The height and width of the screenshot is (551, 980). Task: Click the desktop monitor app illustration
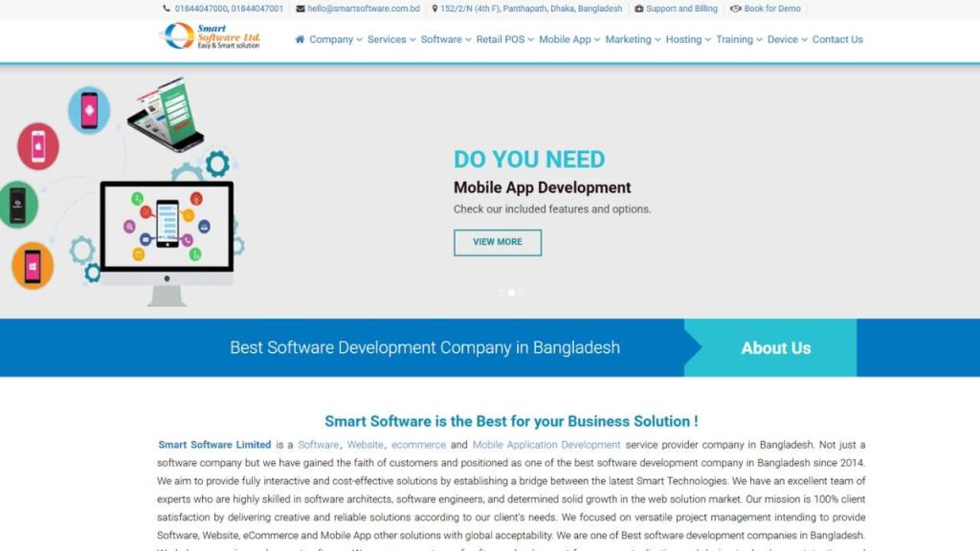pyautogui.click(x=167, y=244)
